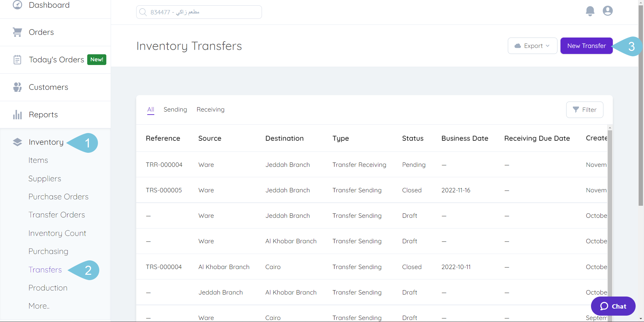Open the Export dropdown
This screenshot has width=644, height=322.
(532, 46)
